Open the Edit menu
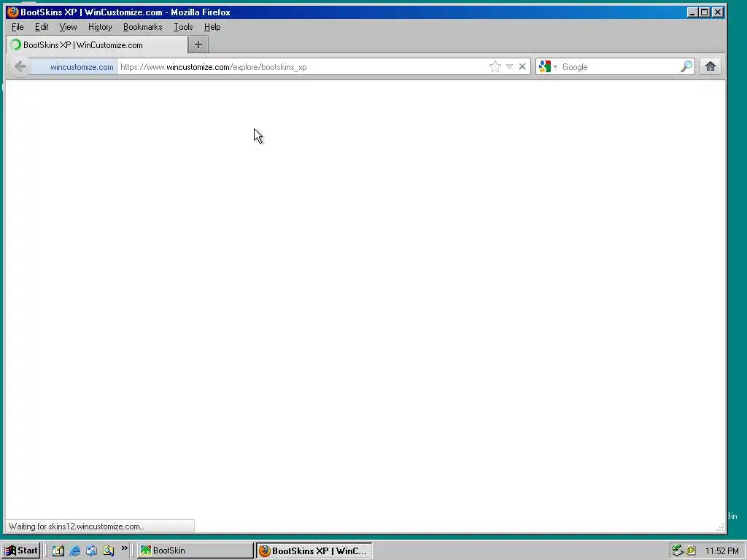This screenshot has width=747, height=560. [42, 27]
